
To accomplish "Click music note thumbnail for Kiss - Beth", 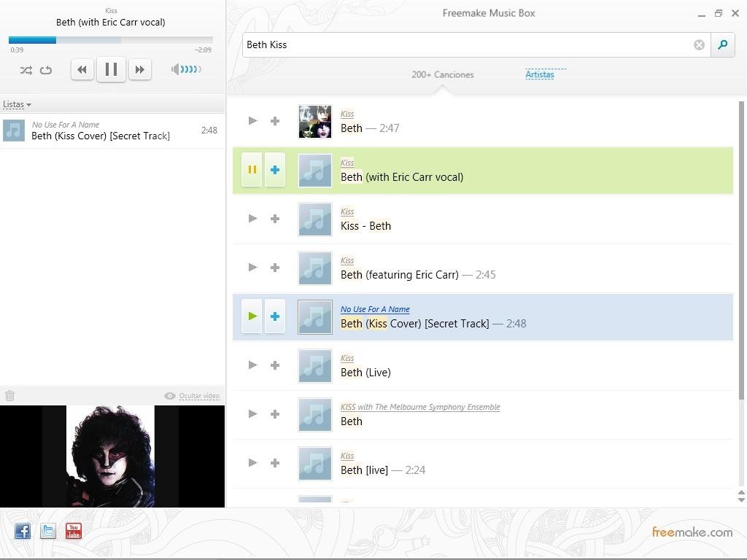I will [x=315, y=219].
